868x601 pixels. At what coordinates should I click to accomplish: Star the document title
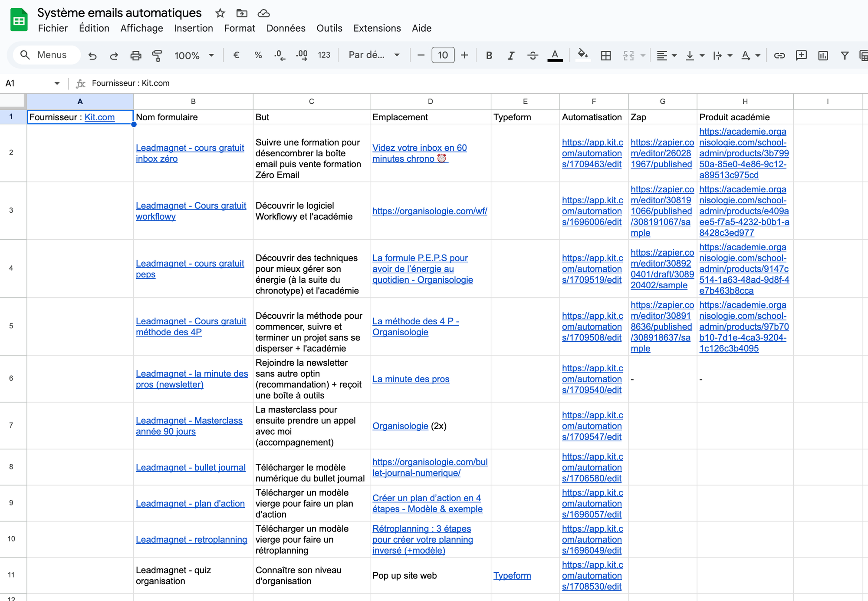click(220, 13)
